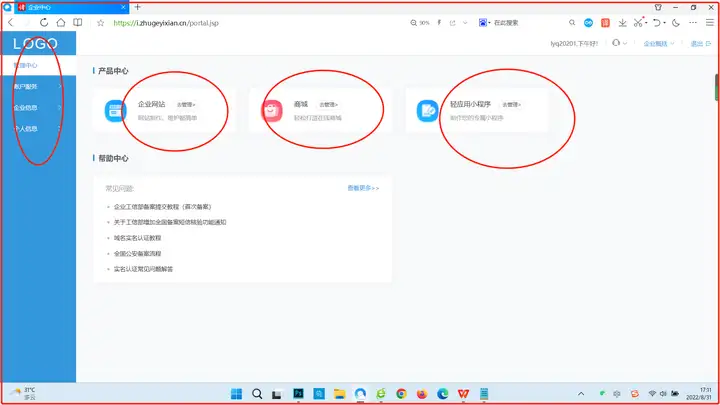The image size is (720, 405).
Task: Click the browser back arrow
Action: (11, 22)
